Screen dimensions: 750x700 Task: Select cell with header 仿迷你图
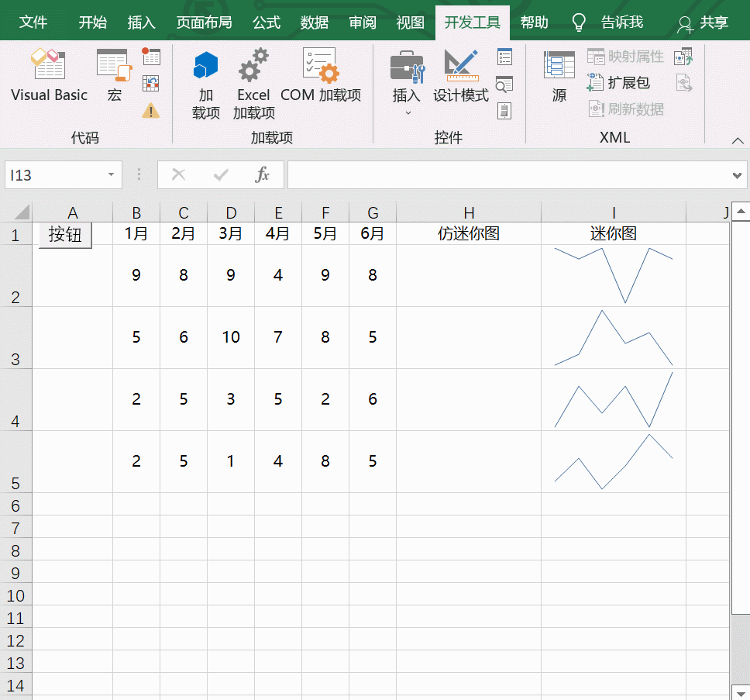tap(469, 233)
